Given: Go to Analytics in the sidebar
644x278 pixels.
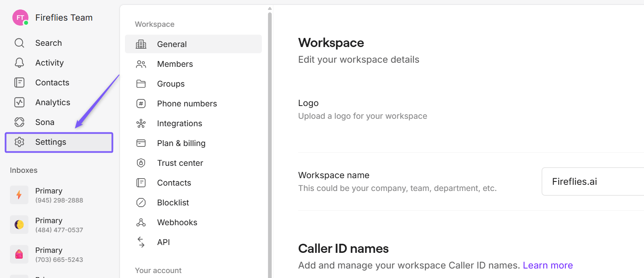Looking at the screenshot, I should [x=53, y=102].
